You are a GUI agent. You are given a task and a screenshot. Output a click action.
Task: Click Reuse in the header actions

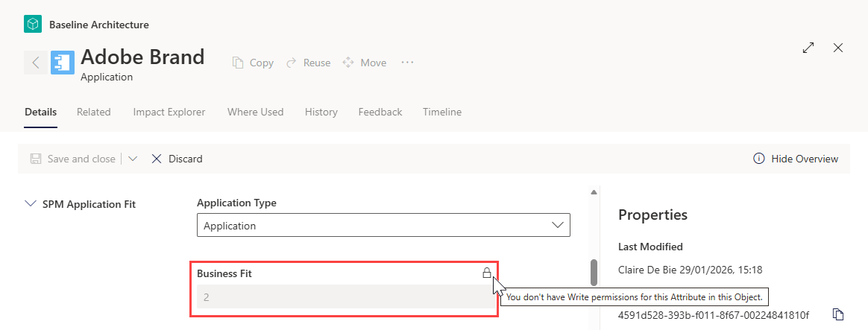click(x=308, y=63)
